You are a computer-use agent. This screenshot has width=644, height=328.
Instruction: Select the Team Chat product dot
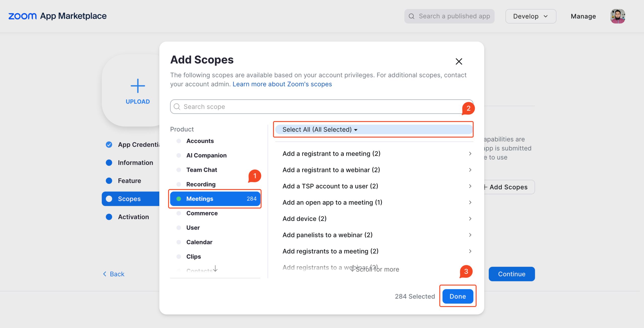tap(179, 170)
